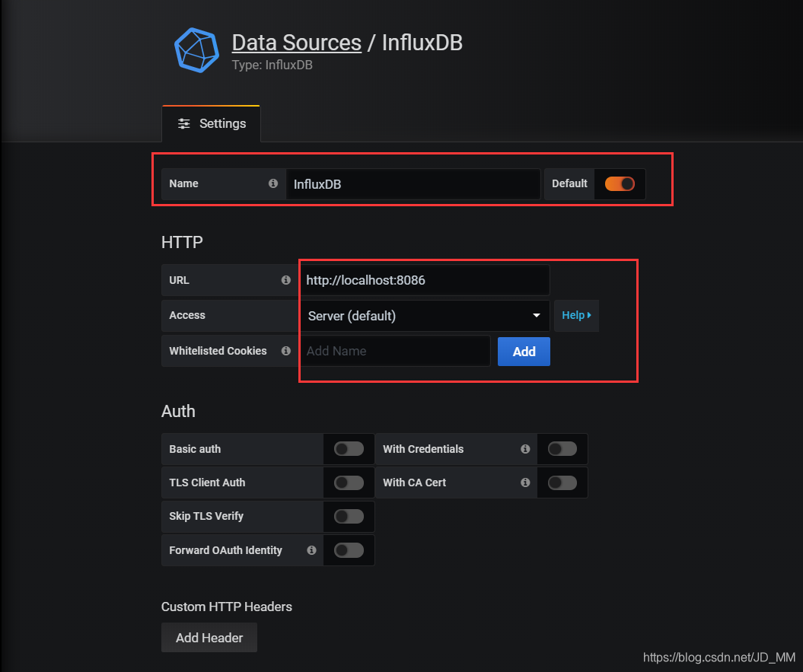
Task: Show info tooltip for Forward OAuth Identity
Action: pos(311,550)
